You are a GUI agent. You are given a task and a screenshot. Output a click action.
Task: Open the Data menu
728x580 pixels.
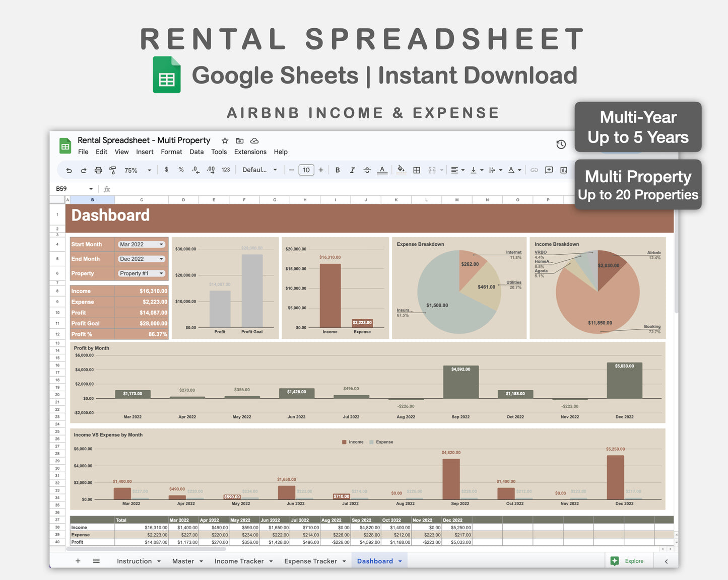point(196,152)
